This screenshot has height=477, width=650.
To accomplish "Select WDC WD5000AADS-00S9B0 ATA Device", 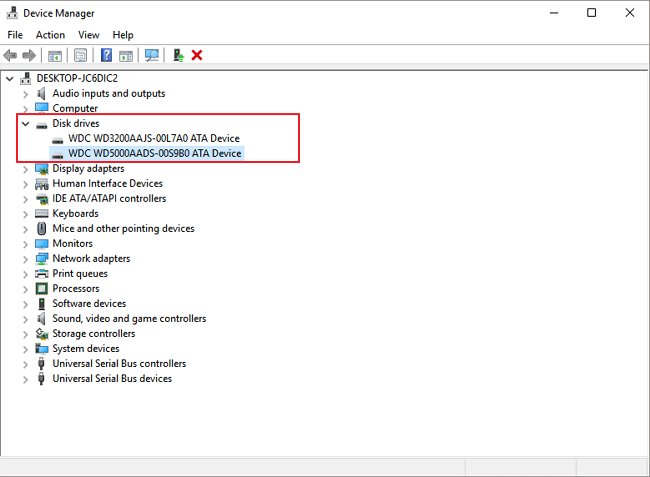I will point(154,153).
